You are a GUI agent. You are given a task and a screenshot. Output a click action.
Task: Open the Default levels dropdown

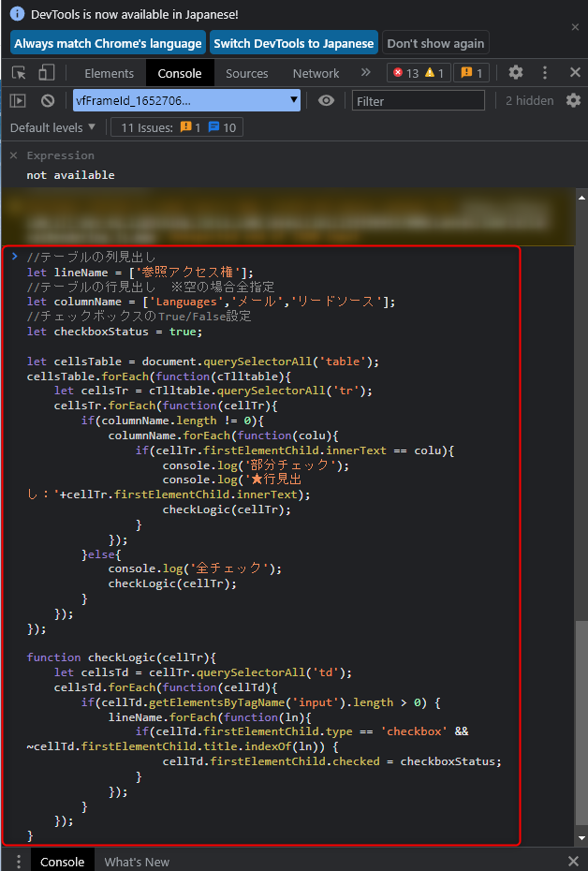pos(52,127)
